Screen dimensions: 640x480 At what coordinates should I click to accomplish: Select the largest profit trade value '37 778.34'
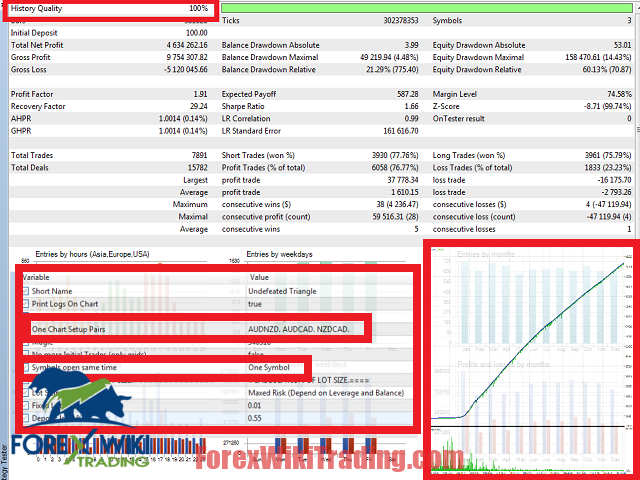coord(403,180)
